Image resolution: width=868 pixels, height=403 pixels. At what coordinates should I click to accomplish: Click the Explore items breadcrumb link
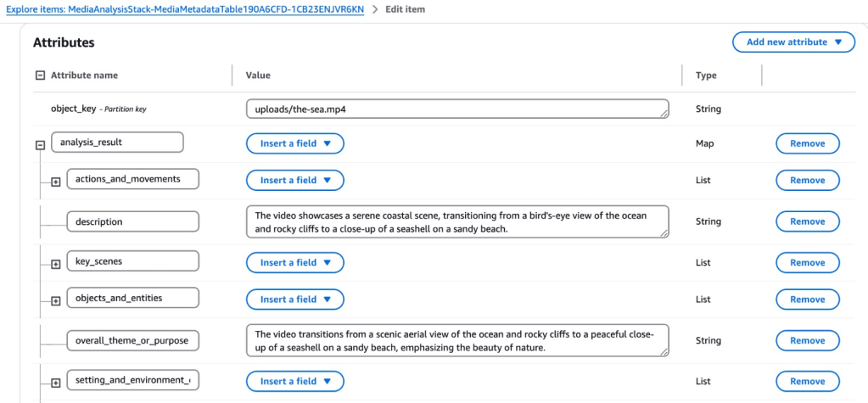pyautogui.click(x=184, y=9)
